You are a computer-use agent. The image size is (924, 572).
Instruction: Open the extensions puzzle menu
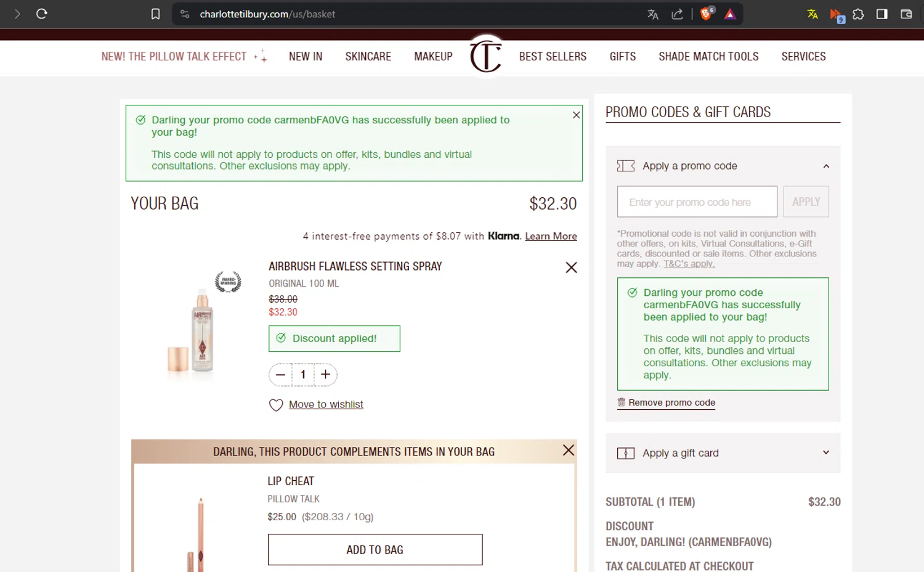click(858, 14)
